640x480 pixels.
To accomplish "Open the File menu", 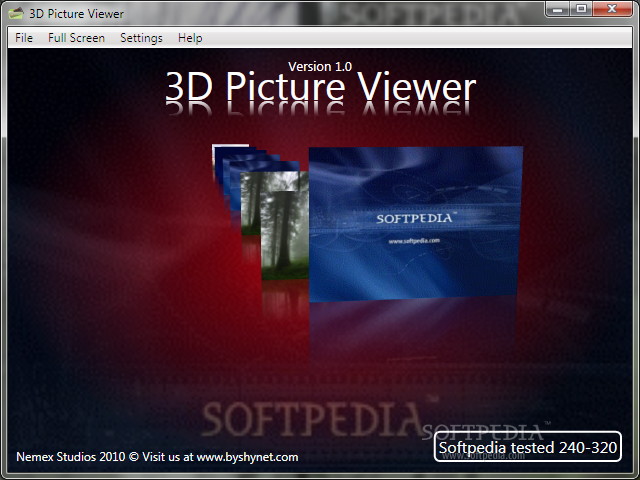I will [24, 38].
